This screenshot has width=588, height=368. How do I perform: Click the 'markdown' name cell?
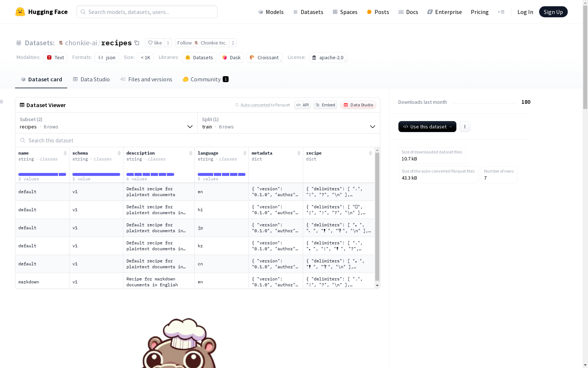tap(42, 282)
